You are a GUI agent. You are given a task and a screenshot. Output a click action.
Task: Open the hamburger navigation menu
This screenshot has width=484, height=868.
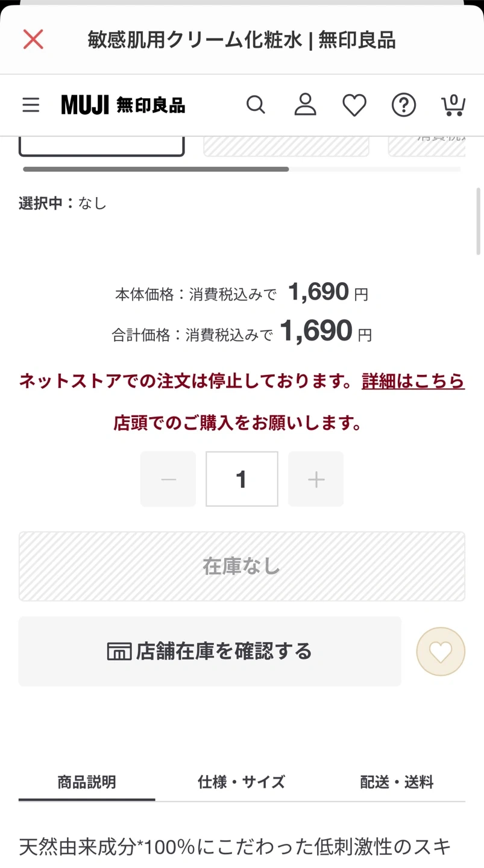coord(31,105)
